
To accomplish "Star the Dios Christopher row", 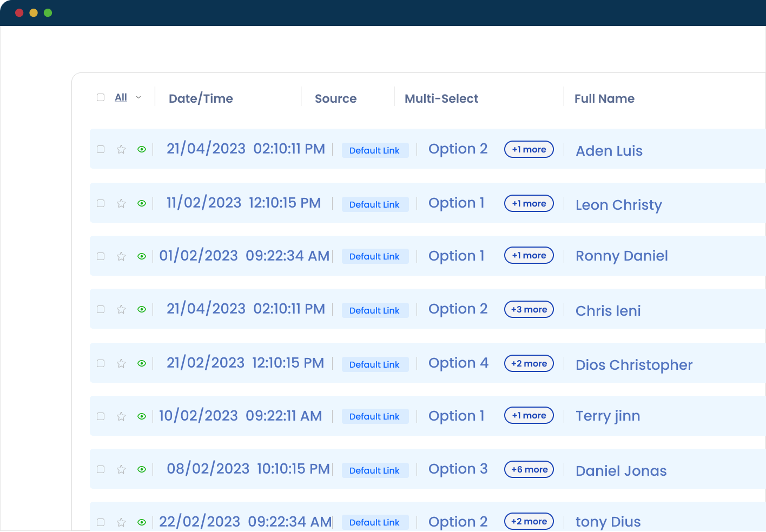I will tap(121, 363).
